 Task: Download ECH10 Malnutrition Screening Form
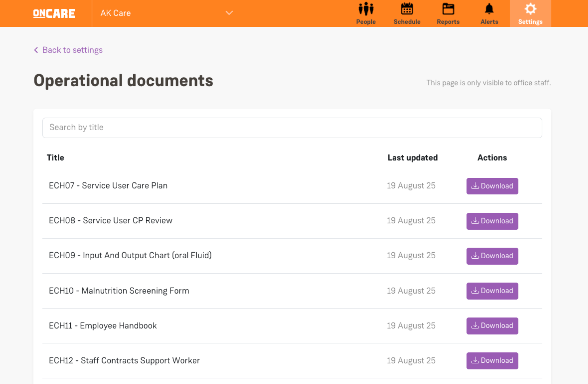click(x=492, y=291)
